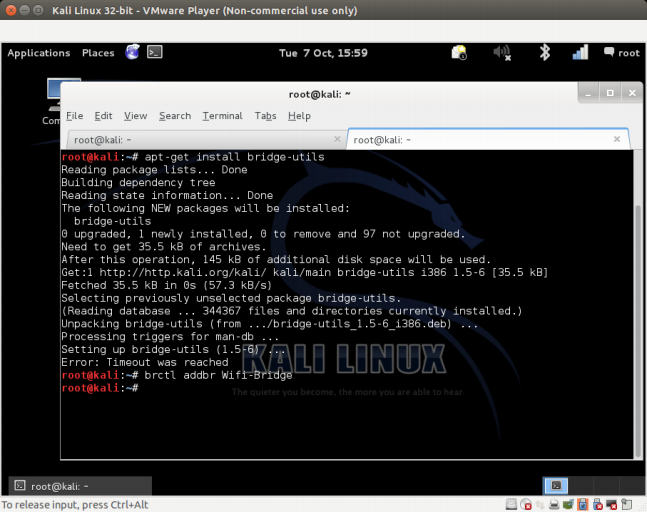The height and width of the screenshot is (512, 647).
Task: Open the Terminal menu in menu bar
Action: pos(222,116)
